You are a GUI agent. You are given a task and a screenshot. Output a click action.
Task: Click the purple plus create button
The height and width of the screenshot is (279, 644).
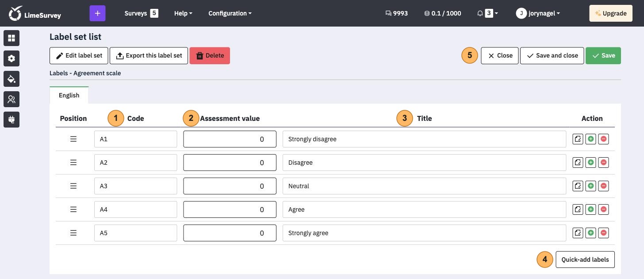pos(98,13)
